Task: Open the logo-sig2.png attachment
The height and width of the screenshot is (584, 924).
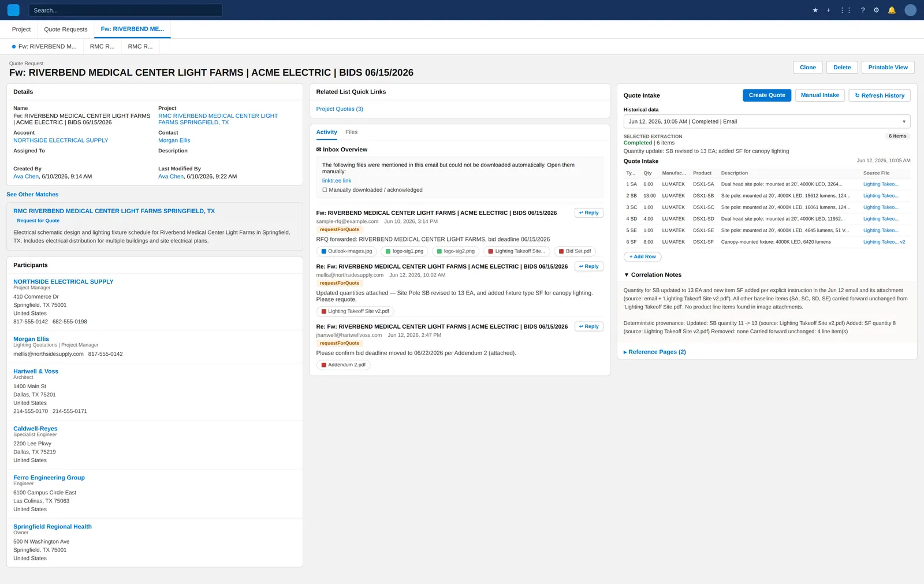Action: coord(456,251)
